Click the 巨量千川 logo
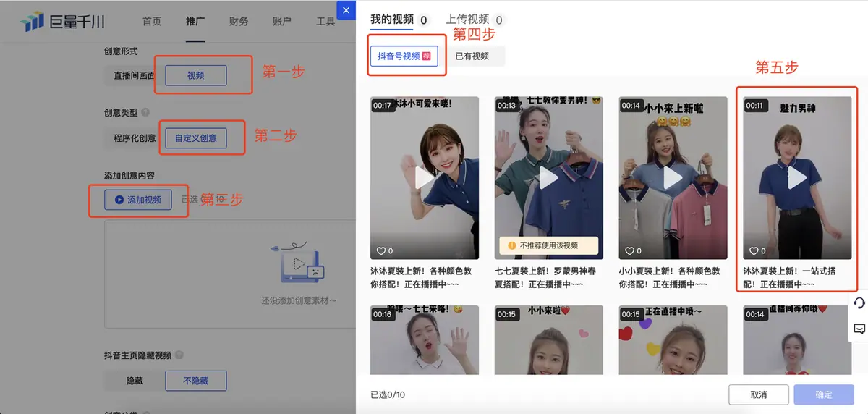This screenshot has width=868, height=414. coord(62,22)
